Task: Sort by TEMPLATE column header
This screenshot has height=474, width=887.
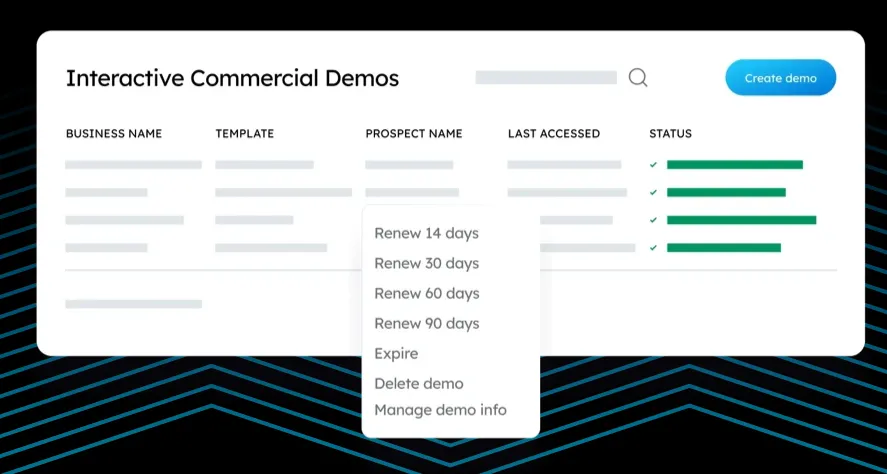Action: coord(244,133)
